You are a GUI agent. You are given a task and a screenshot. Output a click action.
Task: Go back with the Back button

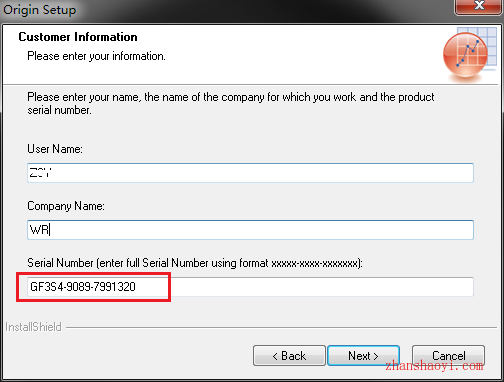pos(289,355)
